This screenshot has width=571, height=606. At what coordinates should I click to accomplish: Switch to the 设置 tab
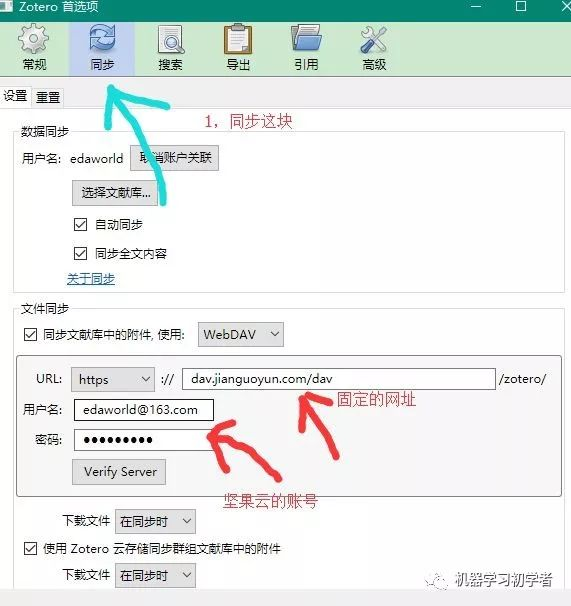(15, 96)
